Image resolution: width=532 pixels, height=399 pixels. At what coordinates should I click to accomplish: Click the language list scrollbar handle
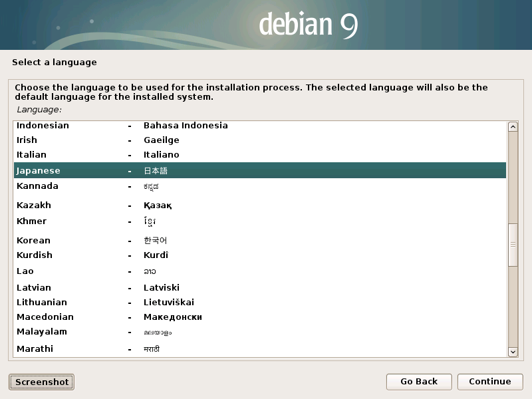pyautogui.click(x=513, y=245)
